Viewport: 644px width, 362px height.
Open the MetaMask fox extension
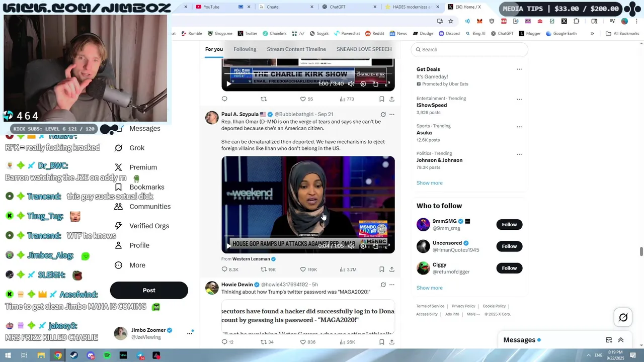point(479,21)
